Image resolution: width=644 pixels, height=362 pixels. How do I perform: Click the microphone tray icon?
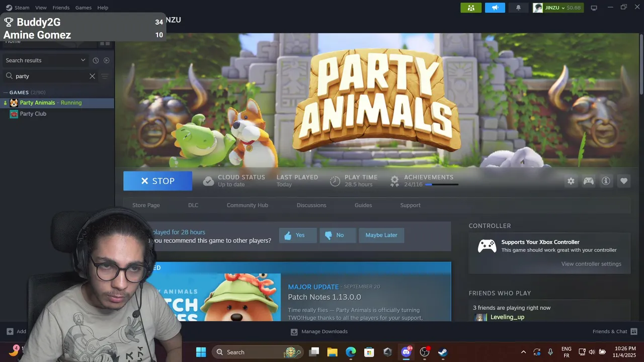click(550, 352)
